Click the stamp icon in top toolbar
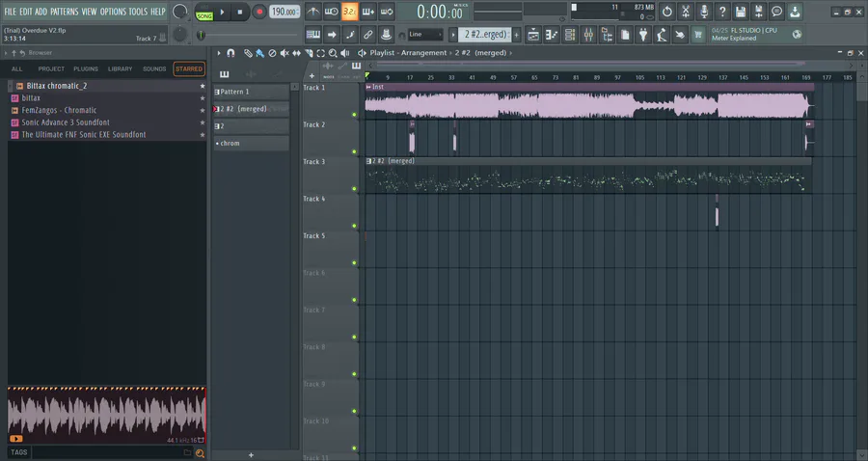The height and width of the screenshot is (461, 868). pyautogui.click(x=386, y=35)
